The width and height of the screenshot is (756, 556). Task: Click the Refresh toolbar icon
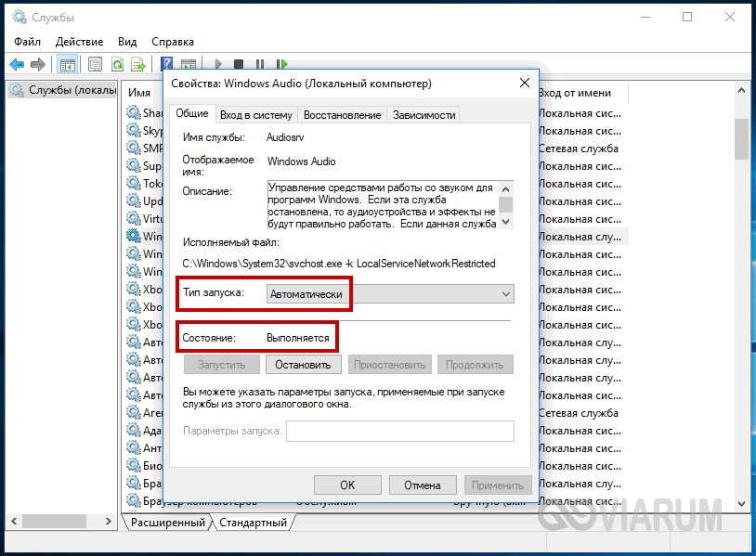118,64
